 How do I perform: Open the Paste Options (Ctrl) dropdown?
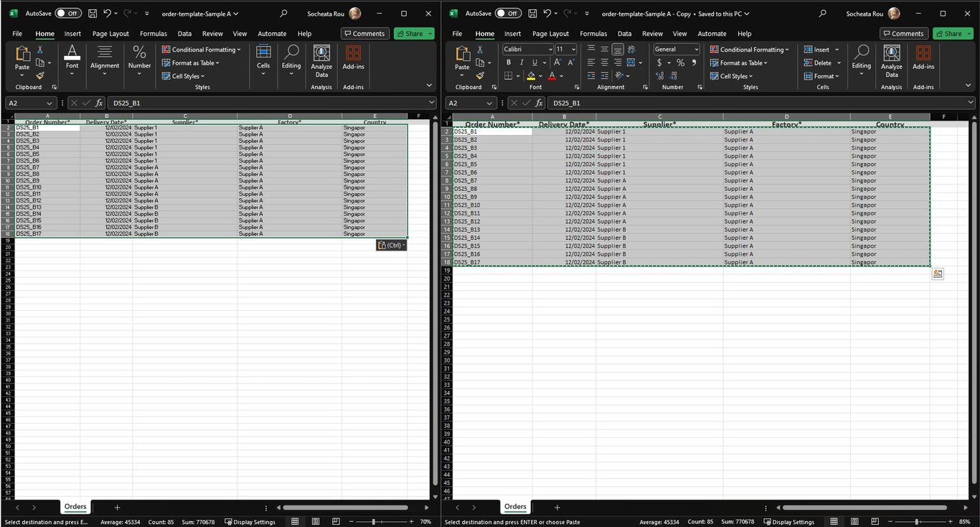coord(391,246)
